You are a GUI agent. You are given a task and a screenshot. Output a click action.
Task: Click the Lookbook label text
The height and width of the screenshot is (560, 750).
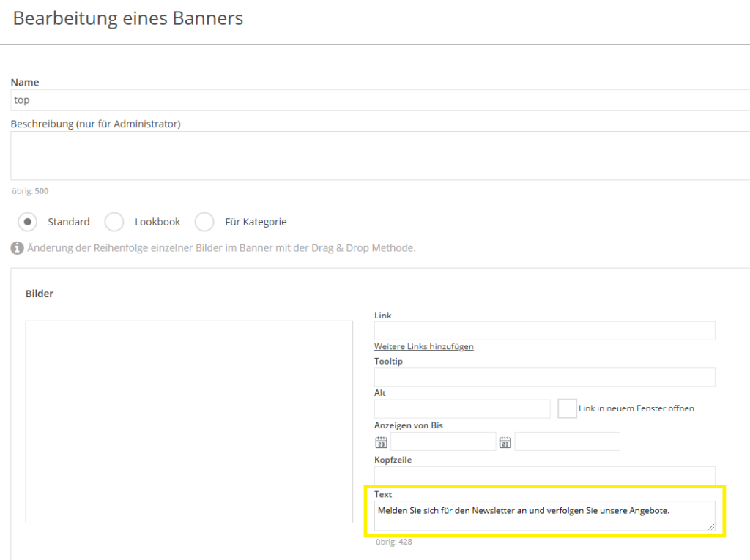157,222
